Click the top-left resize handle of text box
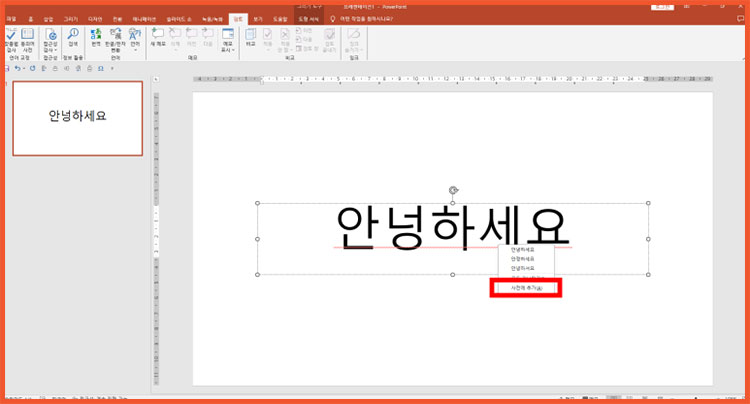This screenshot has width=750, height=404. tap(257, 203)
